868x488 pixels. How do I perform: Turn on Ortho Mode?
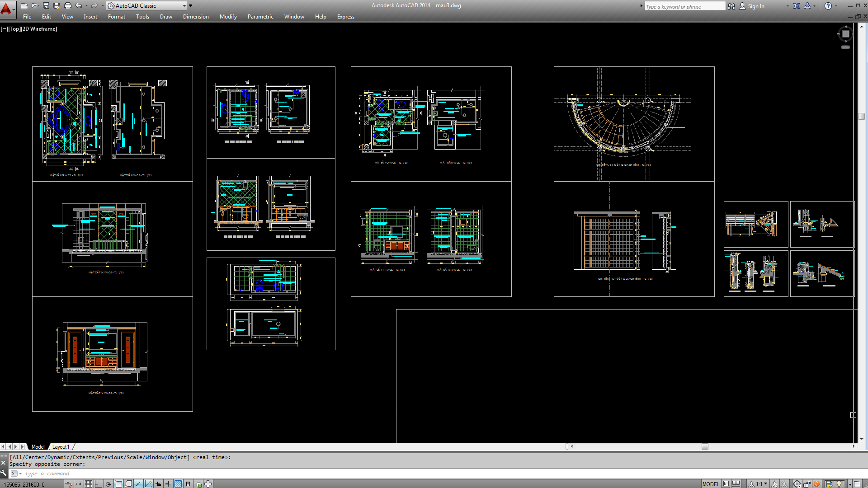click(98, 483)
